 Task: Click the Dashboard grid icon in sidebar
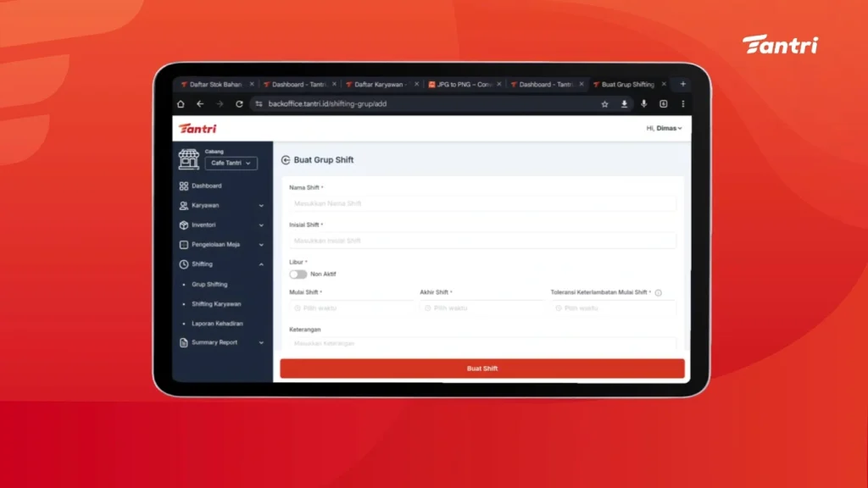(x=184, y=186)
